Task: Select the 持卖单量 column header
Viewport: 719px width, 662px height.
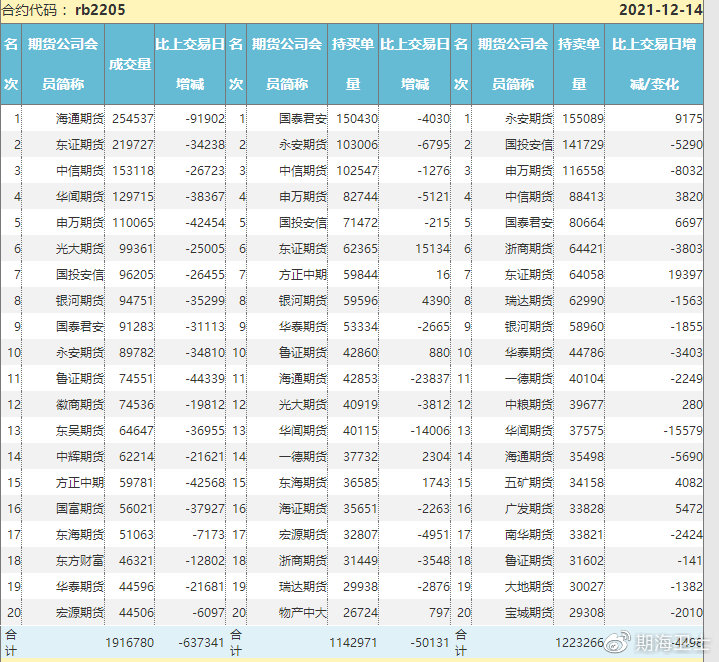Action: pyautogui.click(x=579, y=64)
